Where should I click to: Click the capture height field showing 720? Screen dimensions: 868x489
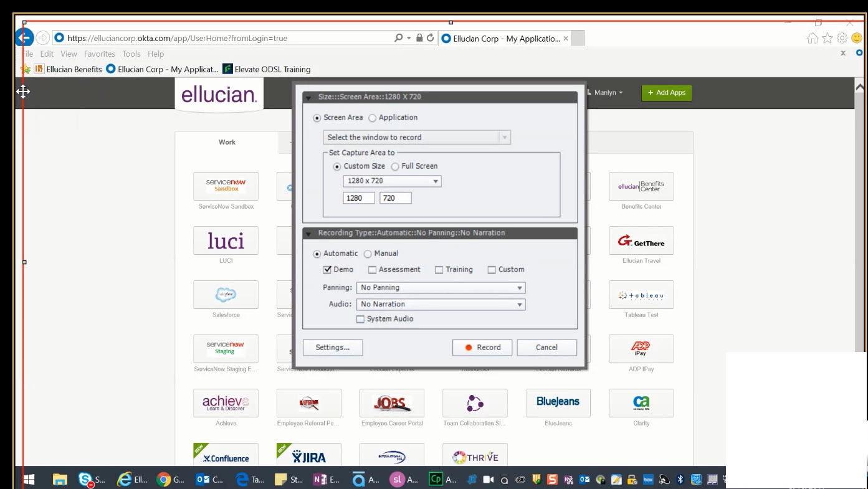point(396,198)
